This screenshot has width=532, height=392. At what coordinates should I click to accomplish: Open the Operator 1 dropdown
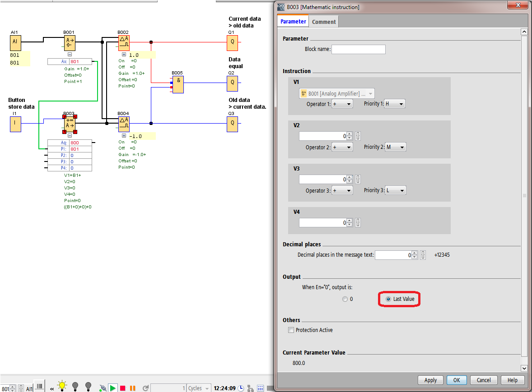342,104
